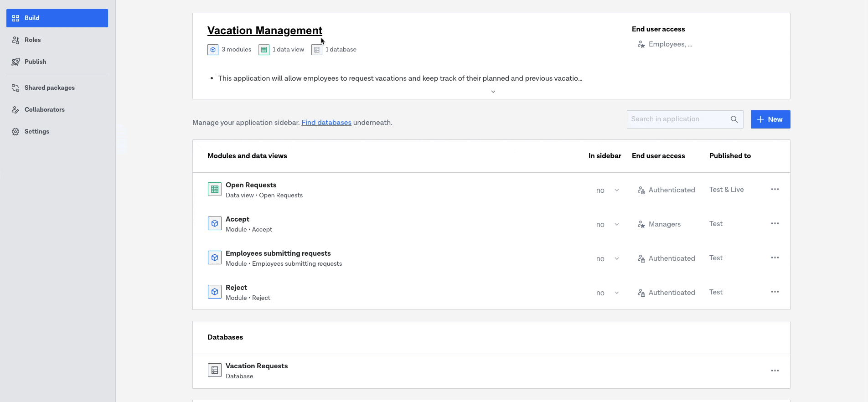This screenshot has height=402, width=868.
Task: Click the search magnifier icon
Action: pos(734,119)
